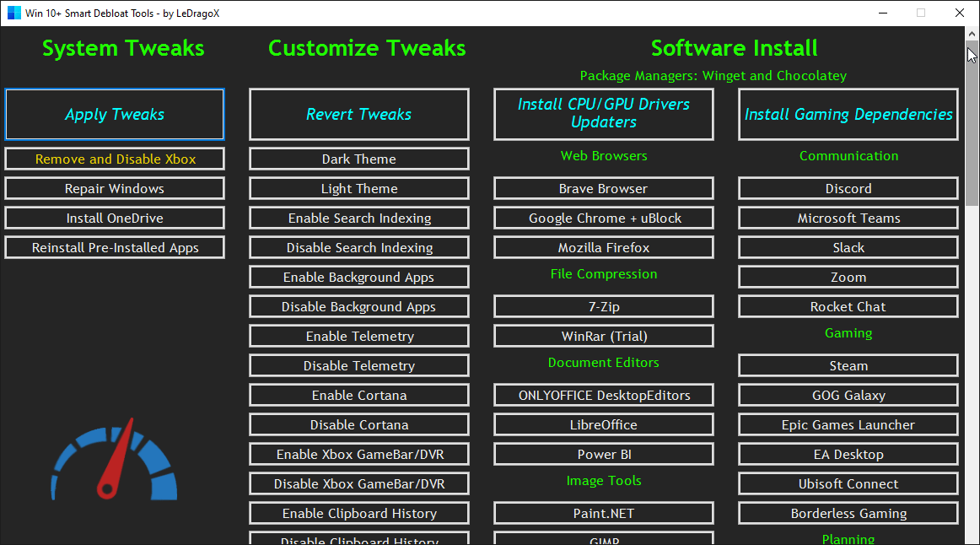Click Enable Cortana
The width and height of the screenshot is (980, 545).
point(358,395)
